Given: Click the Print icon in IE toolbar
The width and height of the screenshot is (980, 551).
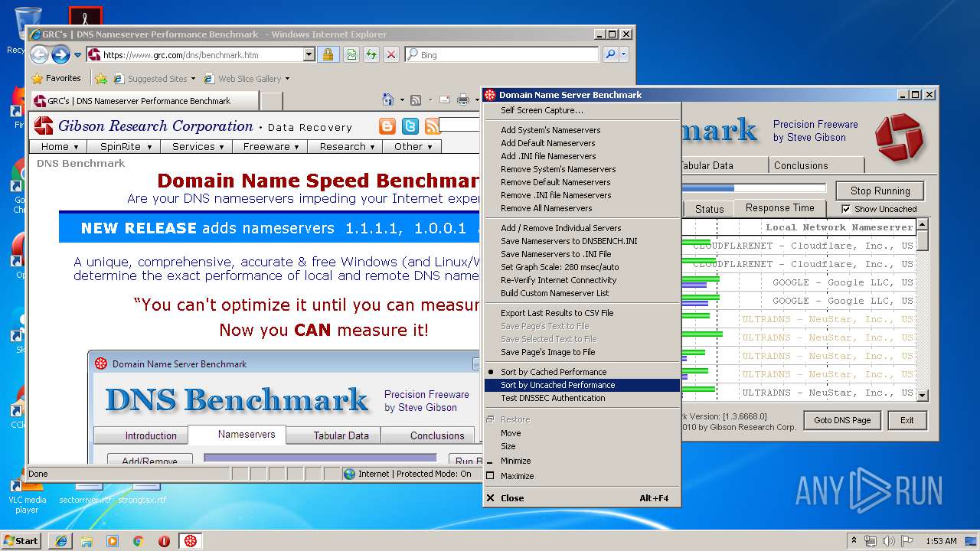Looking at the screenshot, I should (x=462, y=99).
